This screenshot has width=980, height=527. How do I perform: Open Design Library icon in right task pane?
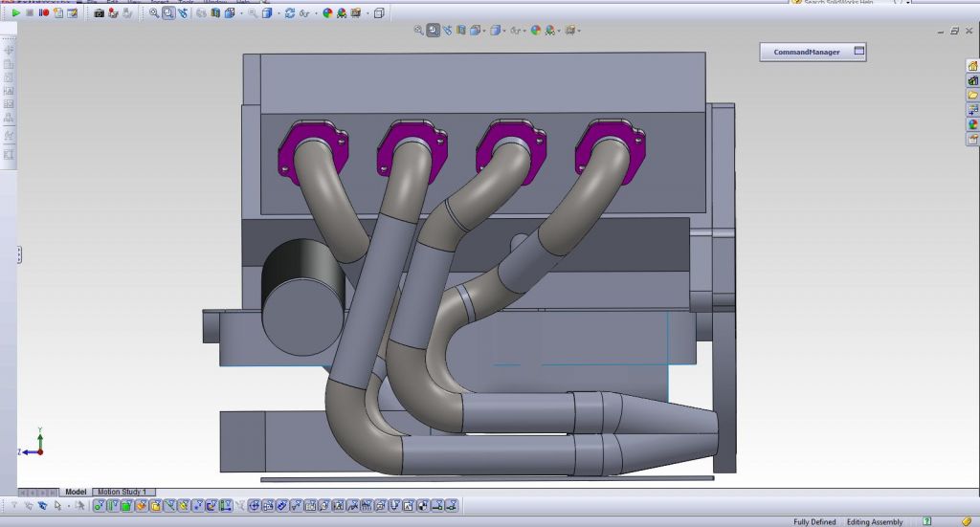tap(972, 80)
